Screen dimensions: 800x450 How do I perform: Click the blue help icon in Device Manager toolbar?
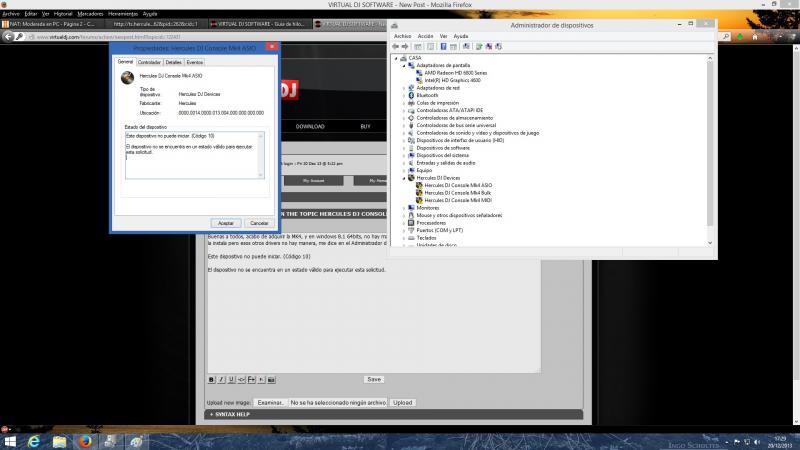pyautogui.click(x=443, y=46)
